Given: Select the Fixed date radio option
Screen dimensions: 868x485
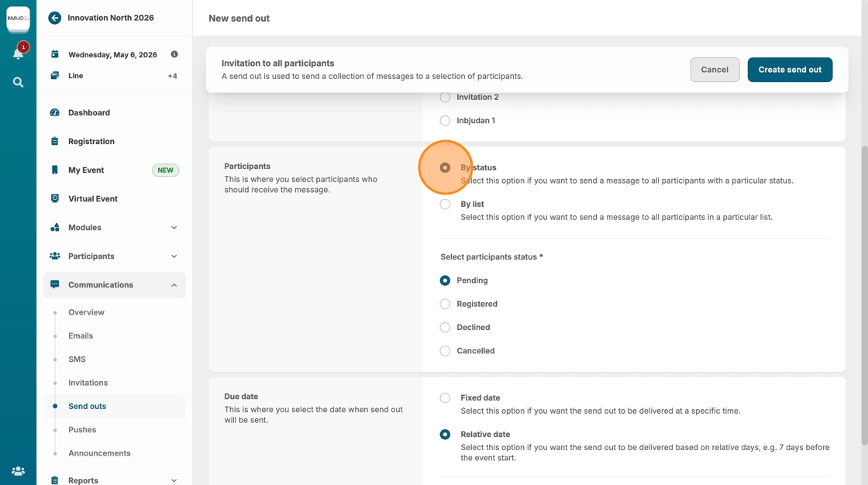Looking at the screenshot, I should click(x=445, y=398).
